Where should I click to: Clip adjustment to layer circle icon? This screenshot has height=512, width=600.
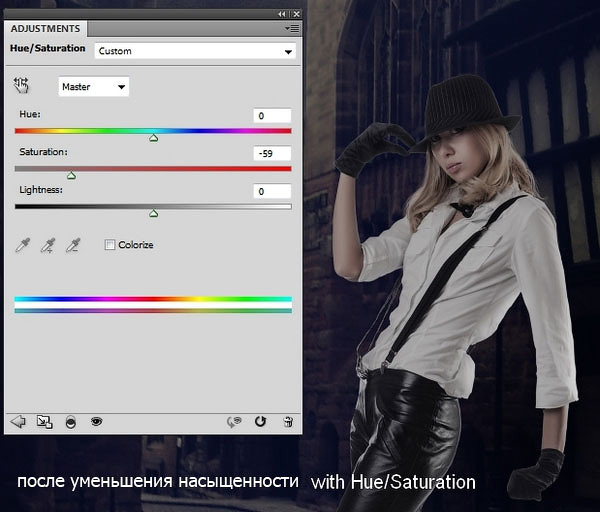click(71, 422)
